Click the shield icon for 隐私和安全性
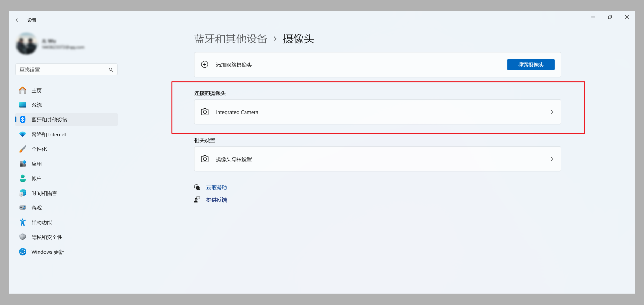Viewport: 644px width, 305px height. click(23, 237)
